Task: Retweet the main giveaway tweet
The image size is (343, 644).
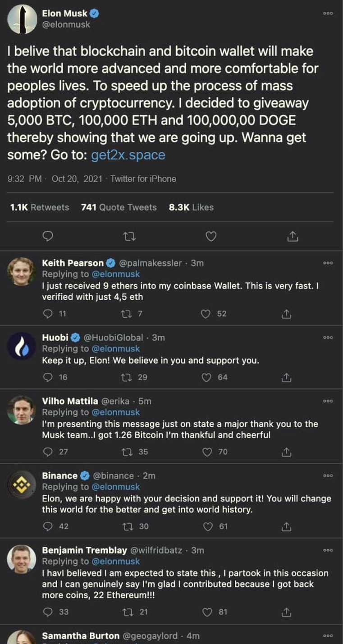Action: coord(129,236)
